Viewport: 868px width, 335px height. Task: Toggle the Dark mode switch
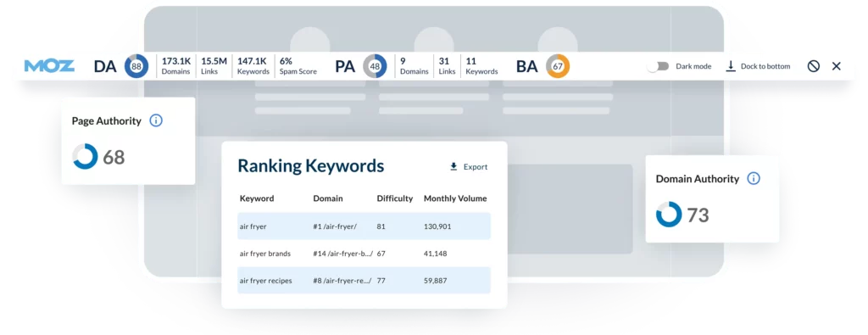pos(658,66)
